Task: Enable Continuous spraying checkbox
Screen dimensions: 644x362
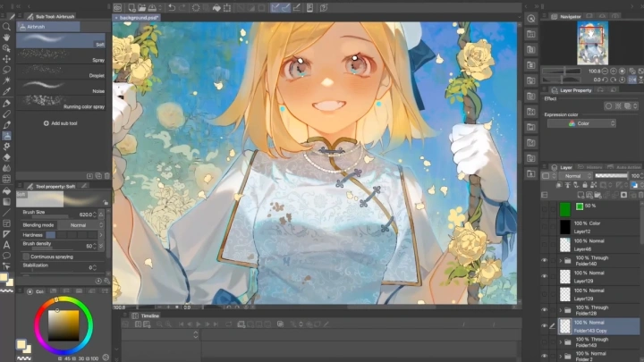Action: tap(26, 256)
